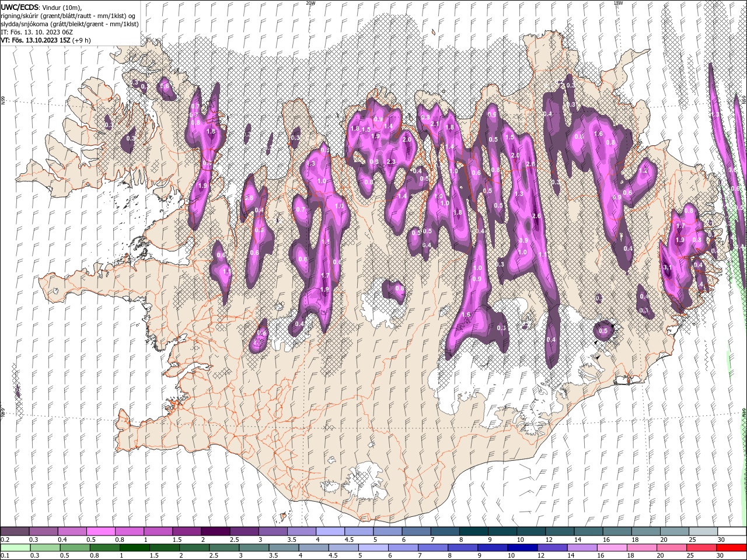Screen dimensions: 747x560
Task: Select the deep blue 10 rain scale swatch
Action: (x=522, y=547)
